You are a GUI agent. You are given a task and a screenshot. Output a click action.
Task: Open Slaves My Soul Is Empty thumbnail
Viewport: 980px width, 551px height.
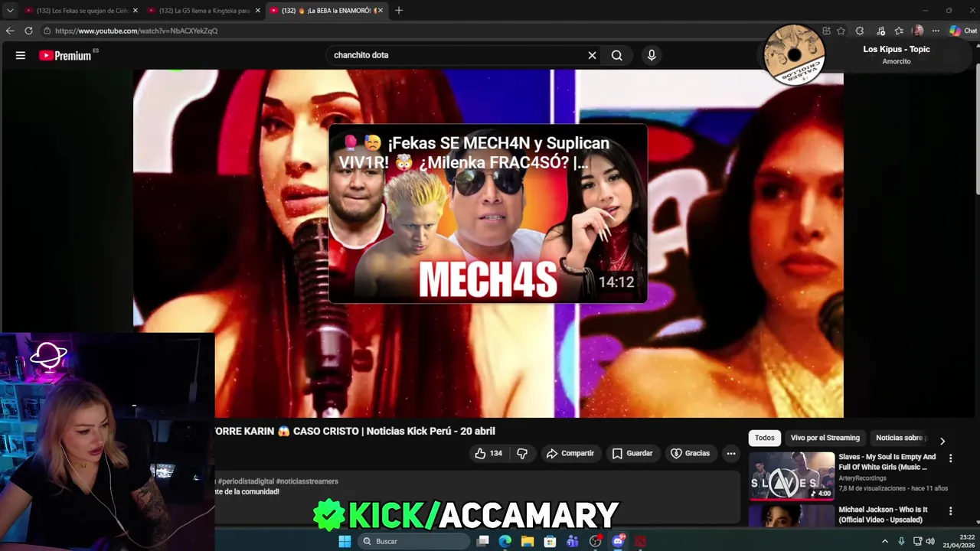tap(792, 475)
